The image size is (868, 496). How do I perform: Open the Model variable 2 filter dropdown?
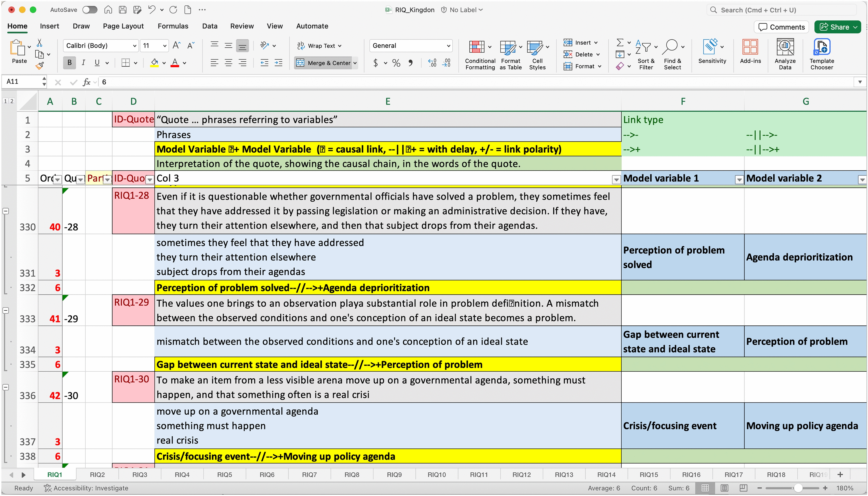[862, 180]
